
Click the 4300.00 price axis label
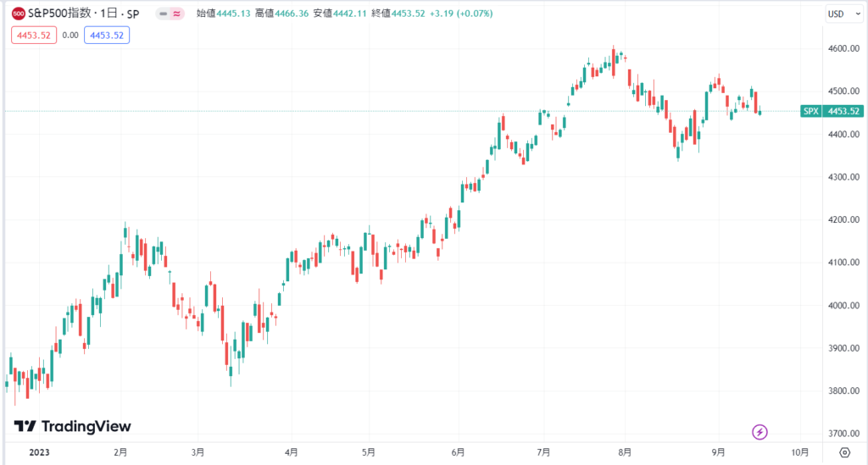tap(843, 177)
